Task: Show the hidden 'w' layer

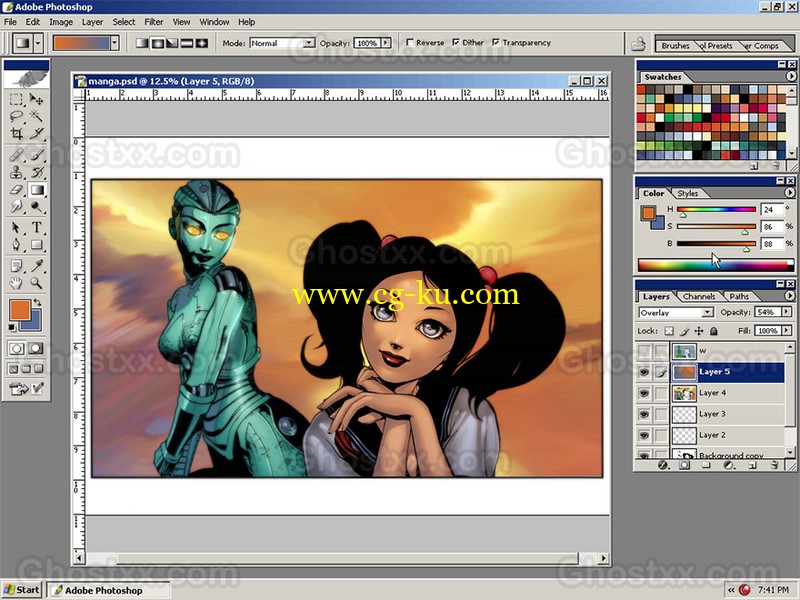Action: (x=644, y=351)
